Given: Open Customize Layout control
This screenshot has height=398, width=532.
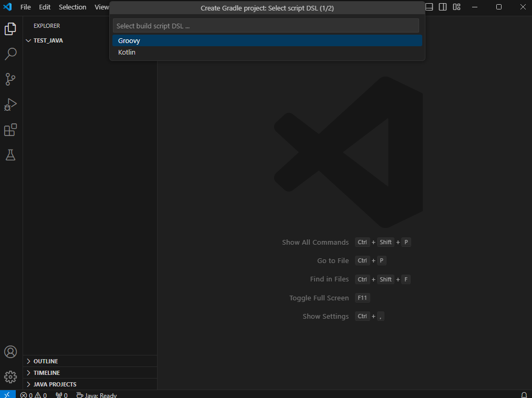Looking at the screenshot, I should tap(456, 7).
